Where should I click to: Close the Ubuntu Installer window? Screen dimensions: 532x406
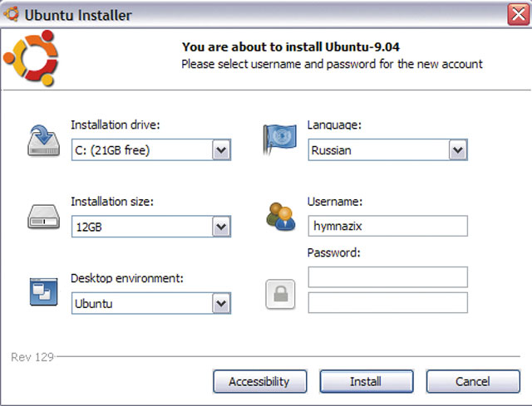519,14
